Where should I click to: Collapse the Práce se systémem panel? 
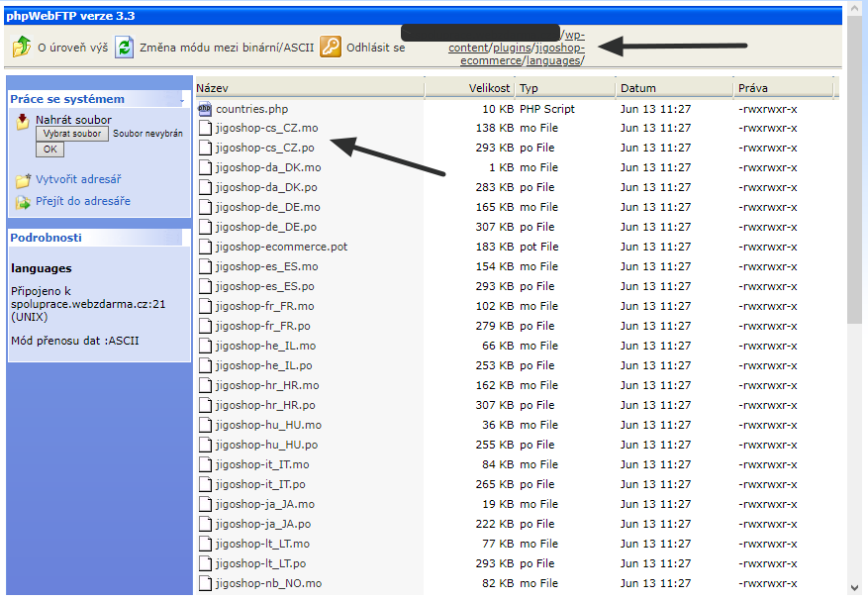(x=181, y=100)
